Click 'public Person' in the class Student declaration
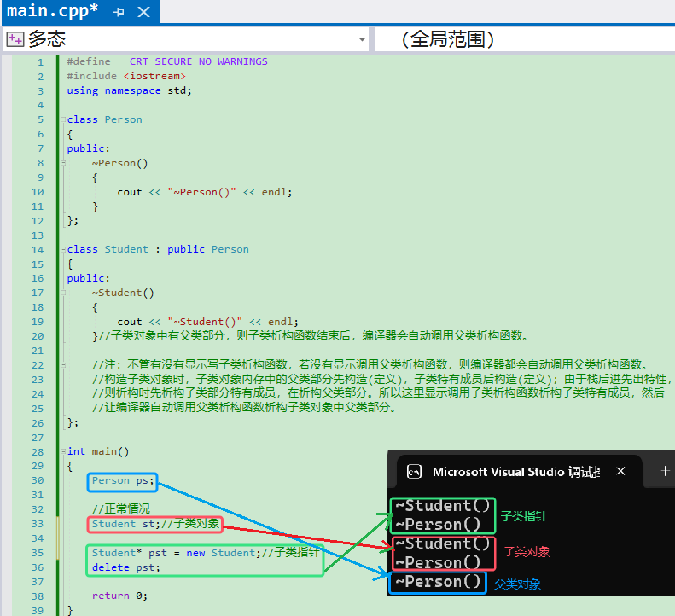675x616 pixels. [x=208, y=249]
